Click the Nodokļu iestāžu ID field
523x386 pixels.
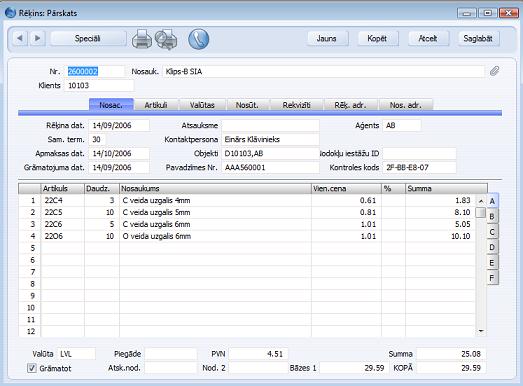click(x=419, y=153)
